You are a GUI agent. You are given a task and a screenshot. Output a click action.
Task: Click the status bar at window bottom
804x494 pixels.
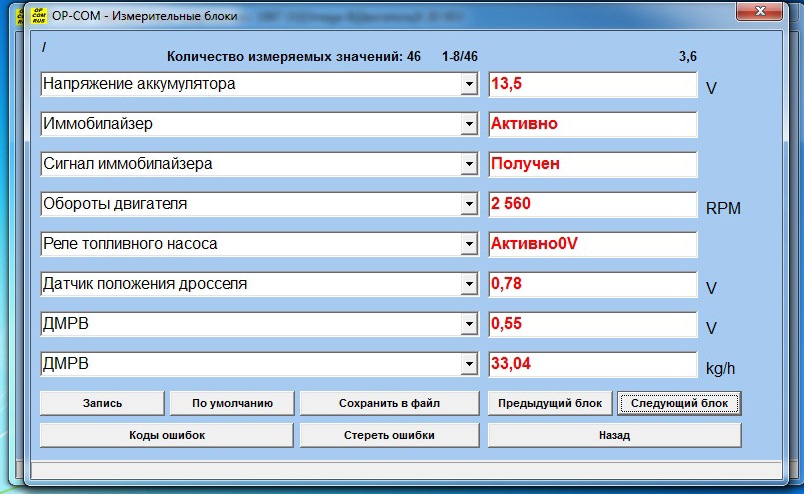pyautogui.click(x=406, y=470)
